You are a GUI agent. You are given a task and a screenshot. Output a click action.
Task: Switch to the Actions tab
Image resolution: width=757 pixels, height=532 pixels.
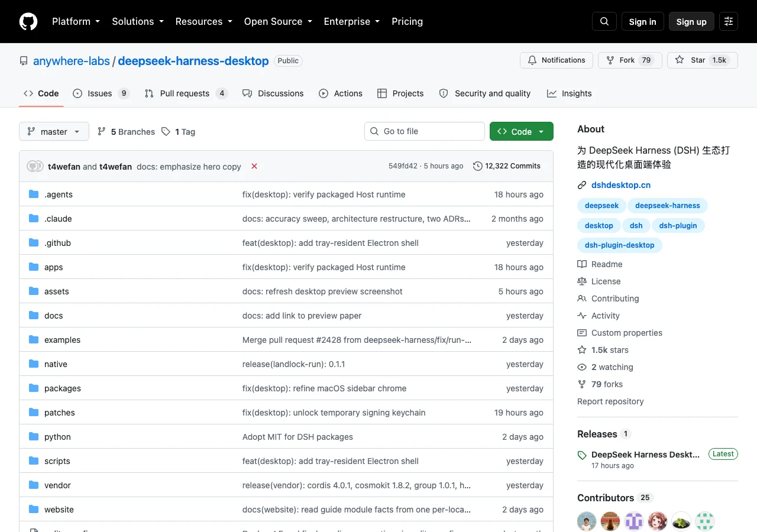click(341, 93)
